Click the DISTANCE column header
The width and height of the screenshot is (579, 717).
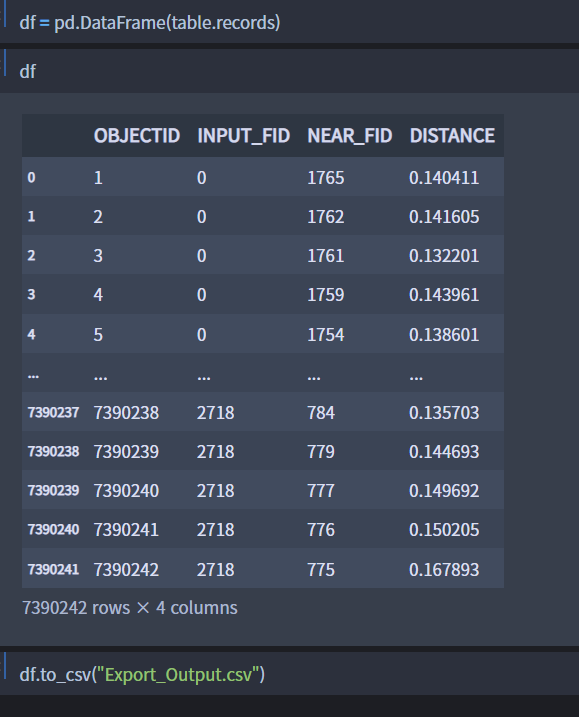tap(452, 136)
